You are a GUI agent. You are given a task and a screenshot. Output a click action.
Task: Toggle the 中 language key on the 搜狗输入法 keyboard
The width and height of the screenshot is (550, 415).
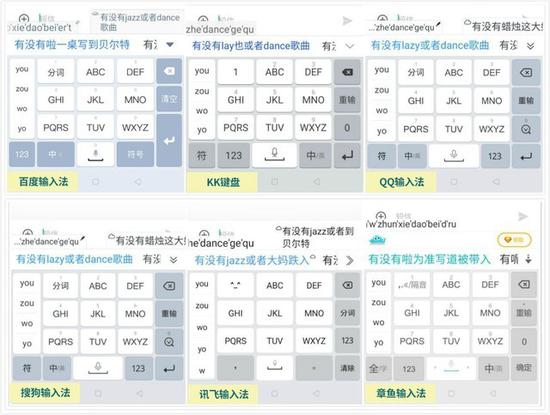pos(57,369)
